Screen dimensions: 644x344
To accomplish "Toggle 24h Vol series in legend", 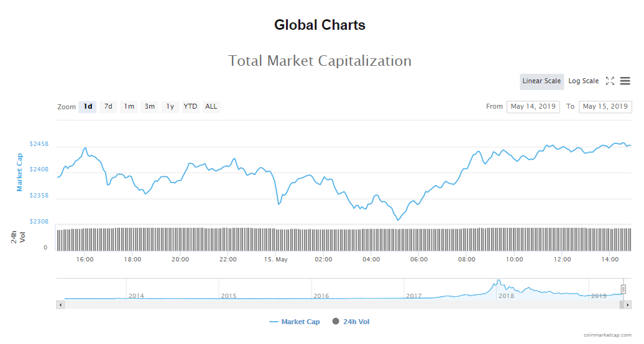I will (351, 322).
